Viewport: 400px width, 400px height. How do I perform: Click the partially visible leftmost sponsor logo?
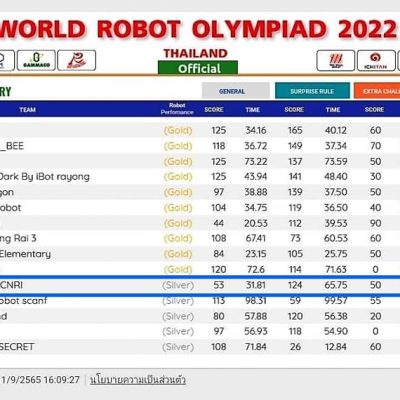(7, 60)
